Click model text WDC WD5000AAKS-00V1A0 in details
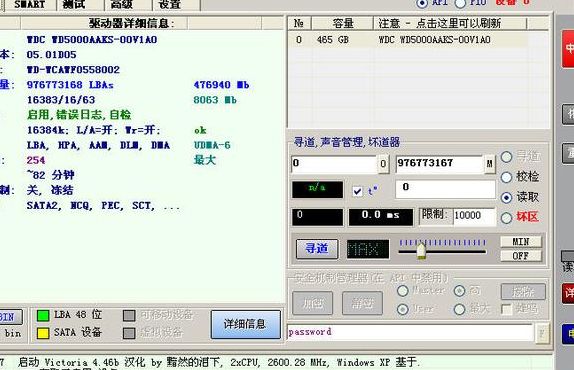The image size is (574, 370). tap(92, 40)
